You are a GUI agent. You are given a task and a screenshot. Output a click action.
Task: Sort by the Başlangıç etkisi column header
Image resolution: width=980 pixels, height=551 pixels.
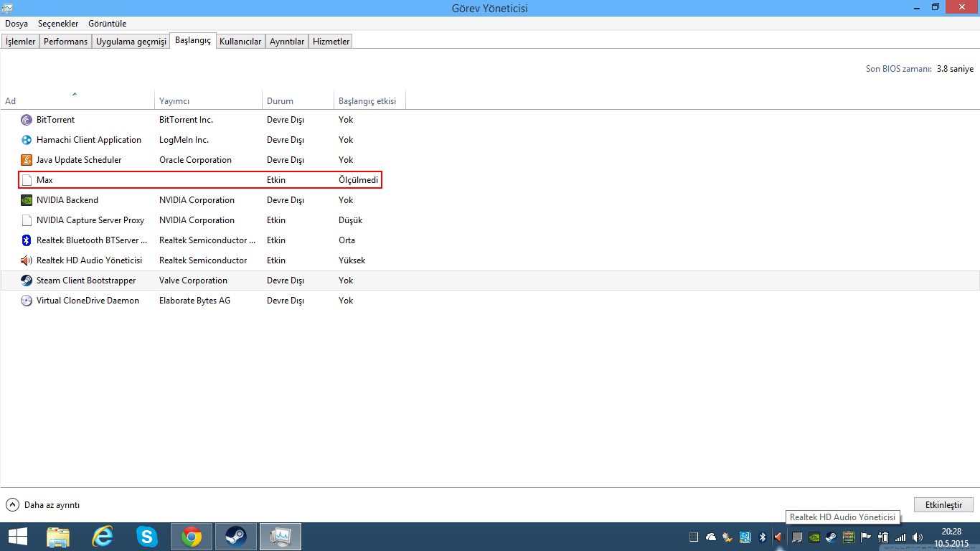point(370,100)
